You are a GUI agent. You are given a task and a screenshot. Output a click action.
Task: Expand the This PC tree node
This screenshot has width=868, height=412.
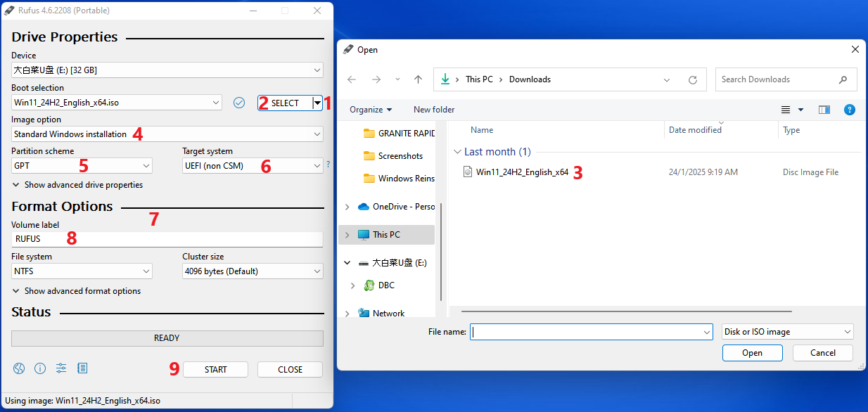[347, 235]
